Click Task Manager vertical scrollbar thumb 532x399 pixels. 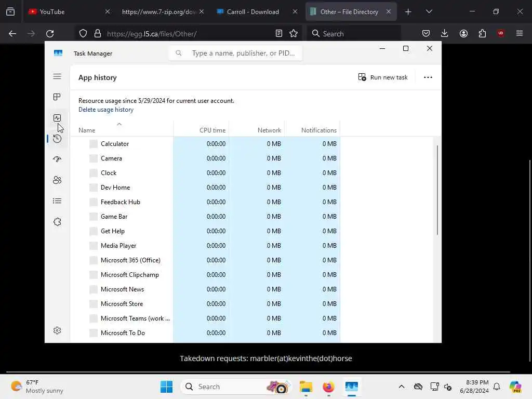437,190
